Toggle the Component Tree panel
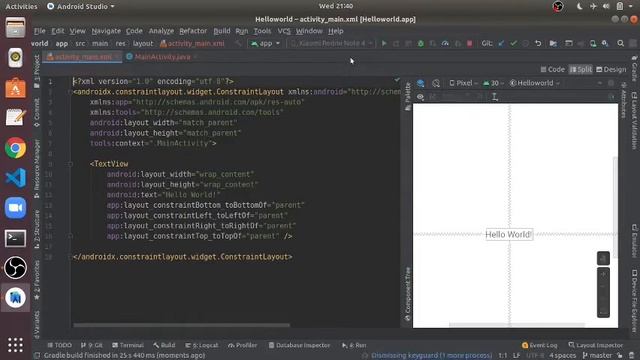The image size is (640, 360). (407, 294)
